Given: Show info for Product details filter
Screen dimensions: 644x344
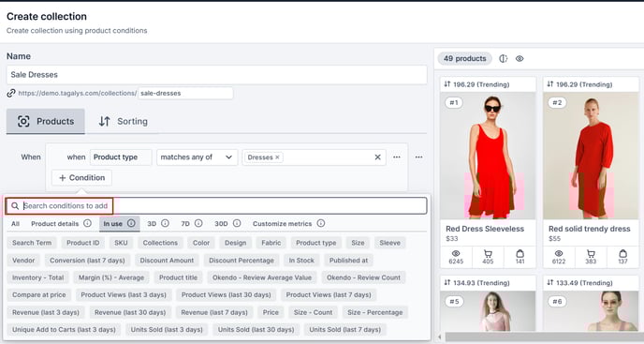Looking at the screenshot, I should (87, 223).
